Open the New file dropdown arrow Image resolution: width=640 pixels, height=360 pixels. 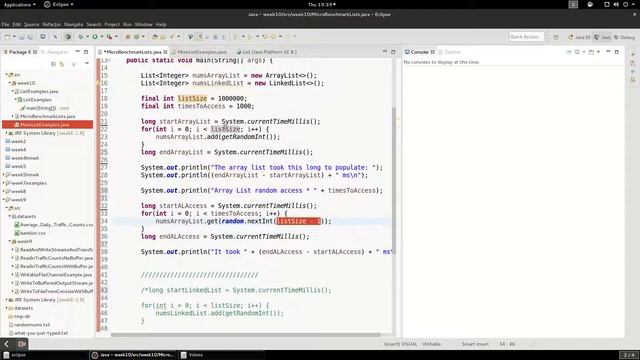14,37
